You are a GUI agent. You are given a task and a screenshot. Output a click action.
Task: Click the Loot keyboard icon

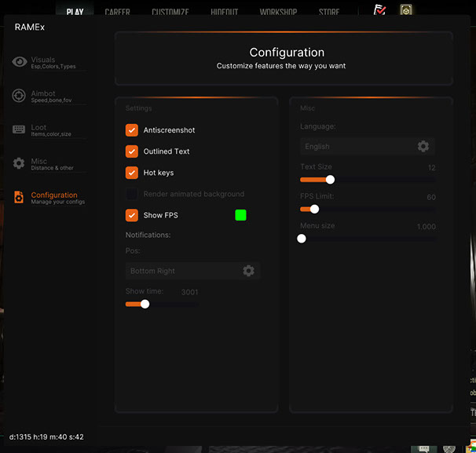[x=20, y=130]
